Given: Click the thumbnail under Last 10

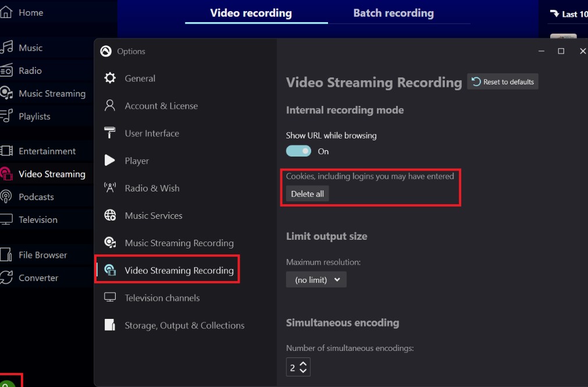Looking at the screenshot, I should click(x=563, y=37).
